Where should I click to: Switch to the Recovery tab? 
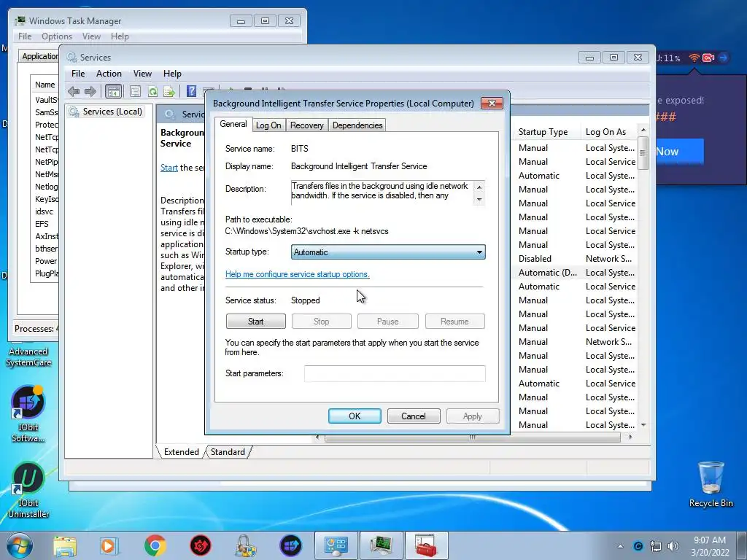point(307,125)
